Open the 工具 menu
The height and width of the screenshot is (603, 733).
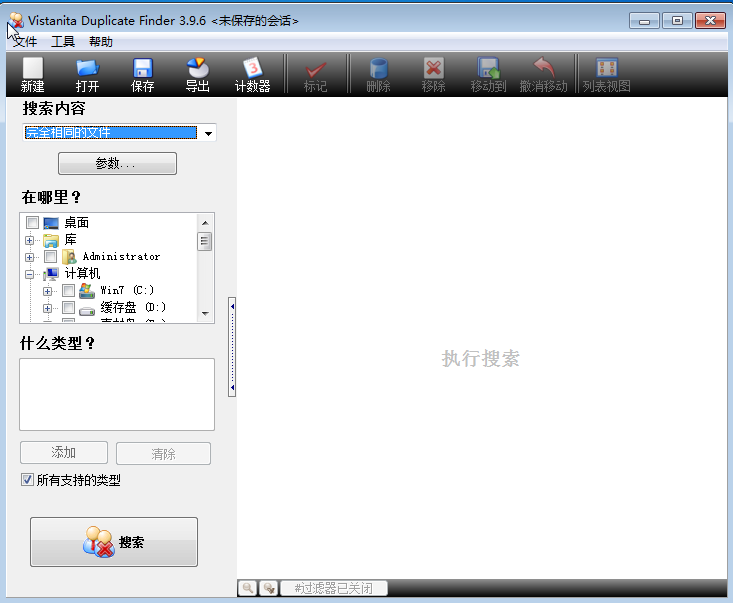[x=63, y=42]
